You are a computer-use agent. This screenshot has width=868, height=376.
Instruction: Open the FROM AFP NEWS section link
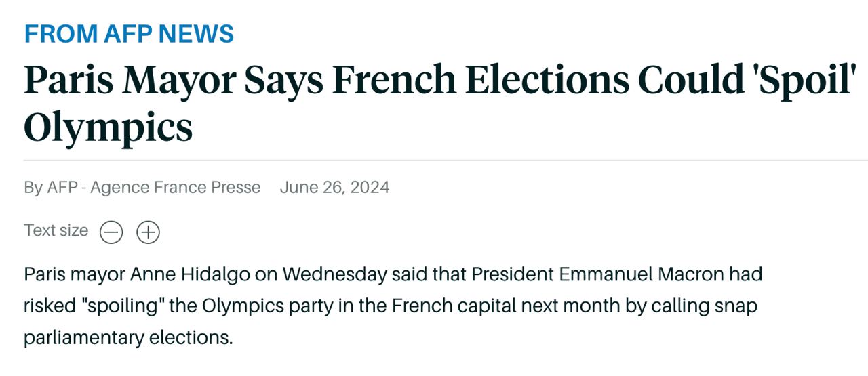pyautogui.click(x=129, y=34)
